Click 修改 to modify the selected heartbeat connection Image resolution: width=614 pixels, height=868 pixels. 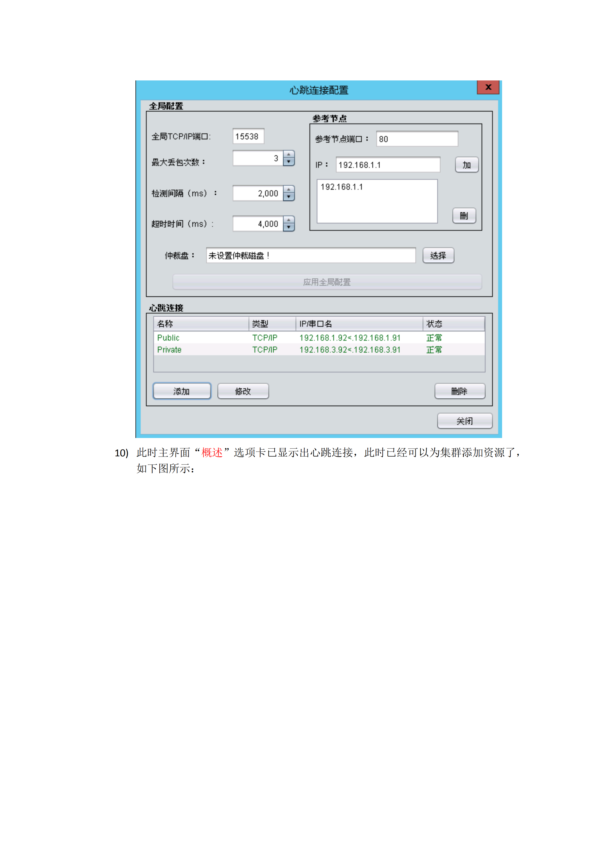click(x=243, y=391)
